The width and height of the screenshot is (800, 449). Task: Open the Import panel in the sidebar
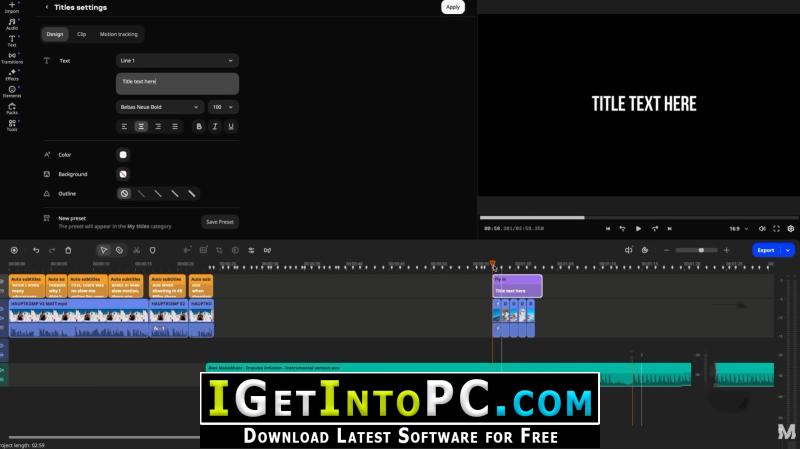(x=12, y=7)
